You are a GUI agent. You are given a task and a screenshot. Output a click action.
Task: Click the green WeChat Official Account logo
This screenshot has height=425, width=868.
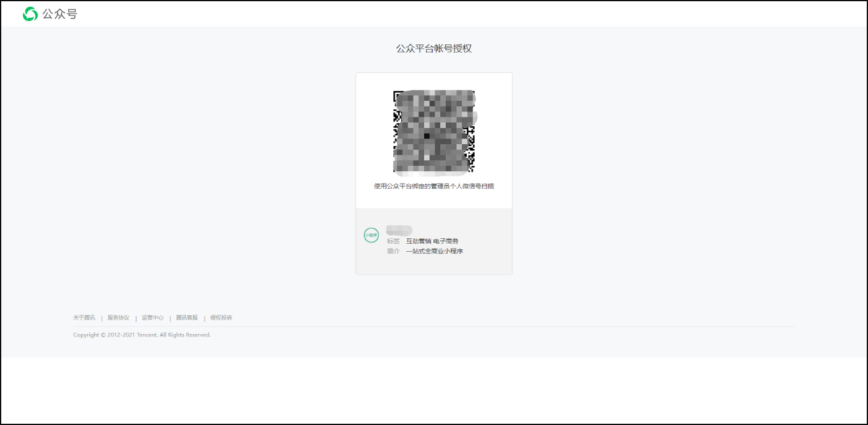30,14
